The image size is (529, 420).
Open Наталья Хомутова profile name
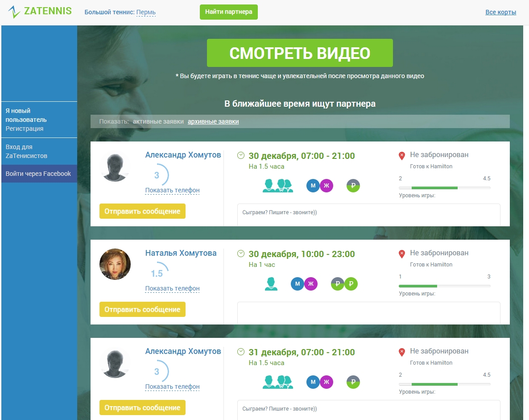point(181,253)
